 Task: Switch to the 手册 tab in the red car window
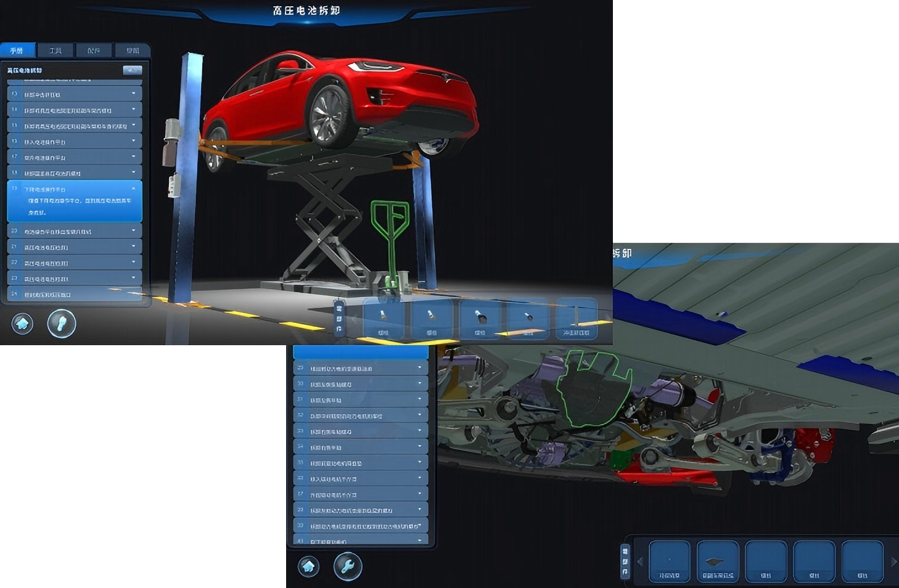tap(17, 51)
